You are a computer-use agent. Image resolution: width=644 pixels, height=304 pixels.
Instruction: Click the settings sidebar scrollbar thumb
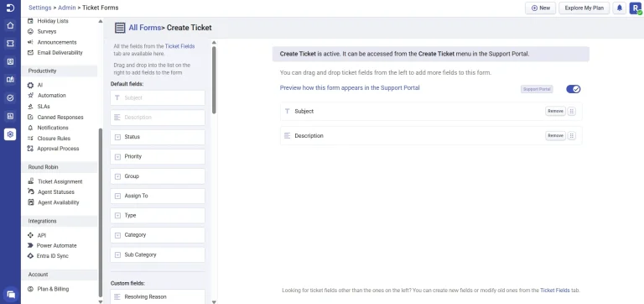(101, 212)
